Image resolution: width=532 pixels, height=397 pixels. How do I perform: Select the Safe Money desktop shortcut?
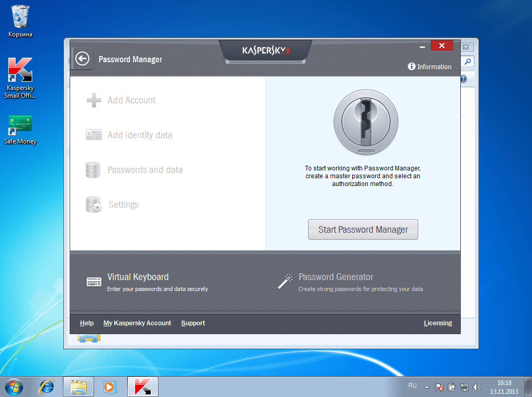click(x=20, y=130)
